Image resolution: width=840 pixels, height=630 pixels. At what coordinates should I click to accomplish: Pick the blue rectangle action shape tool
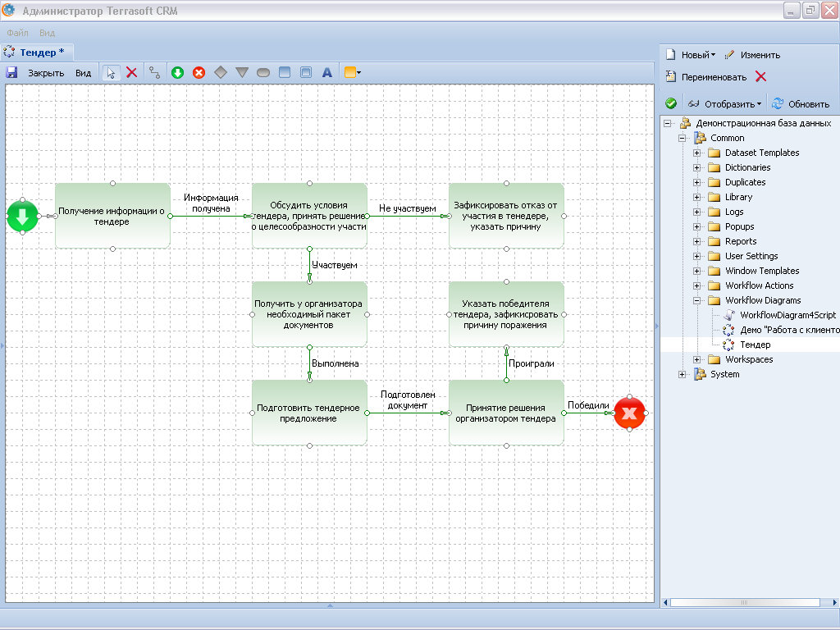point(285,72)
